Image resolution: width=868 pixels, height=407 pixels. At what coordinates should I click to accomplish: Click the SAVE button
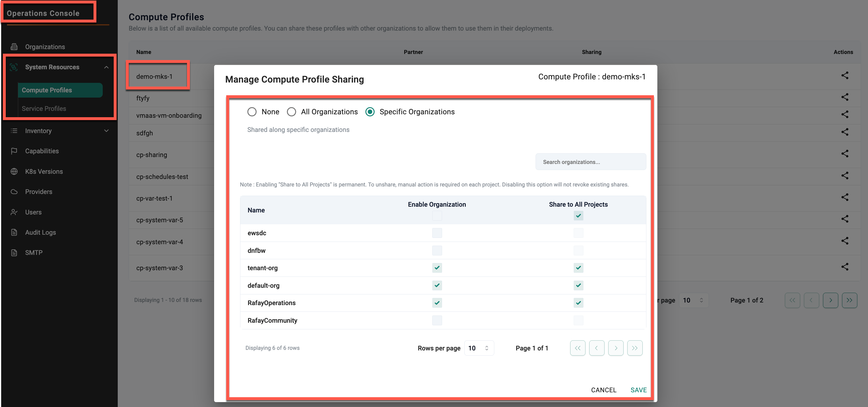point(638,390)
